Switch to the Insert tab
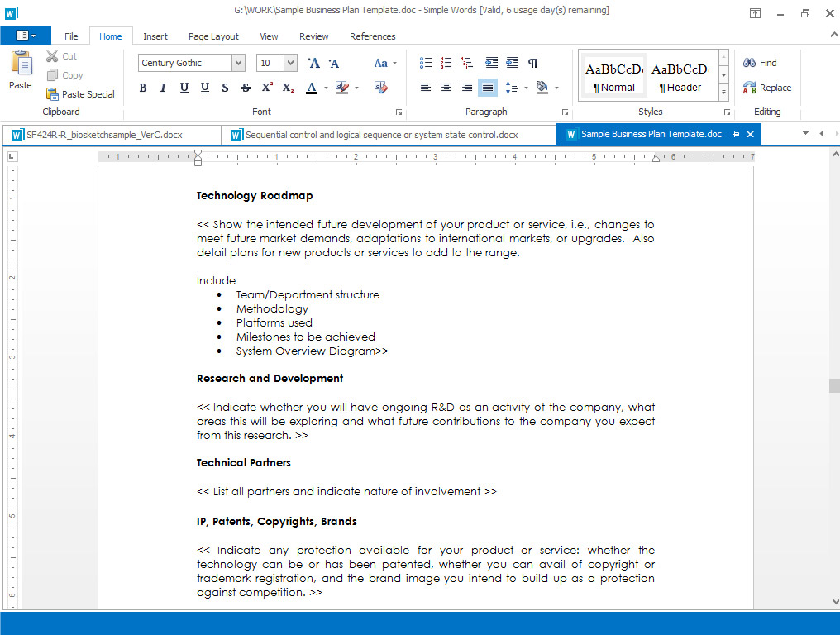The height and width of the screenshot is (635, 840). tap(155, 36)
